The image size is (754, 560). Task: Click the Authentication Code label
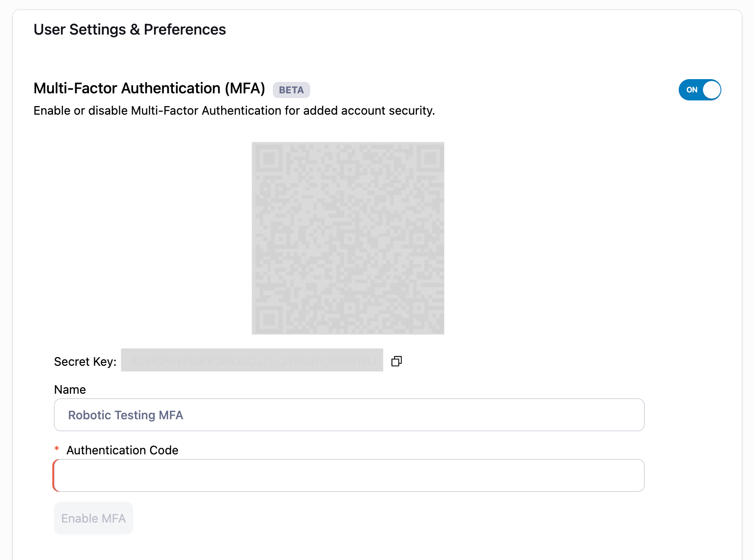(x=122, y=451)
